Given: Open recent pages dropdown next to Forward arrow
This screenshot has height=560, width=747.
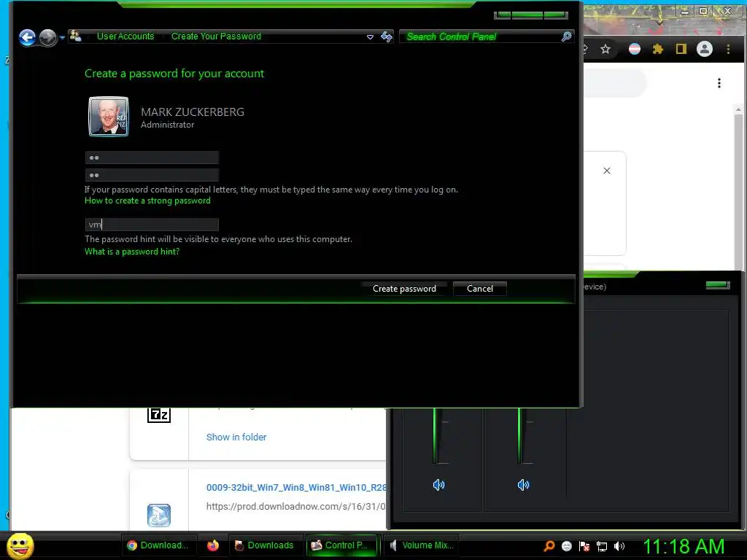Looking at the screenshot, I should (62, 38).
